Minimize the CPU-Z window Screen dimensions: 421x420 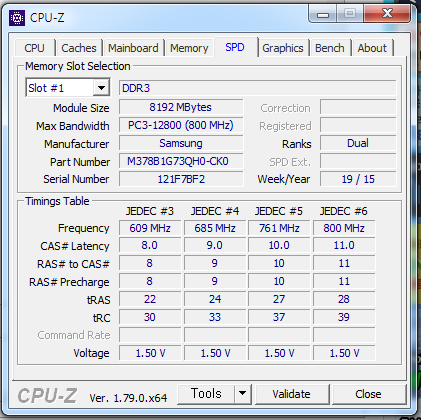click(x=323, y=14)
